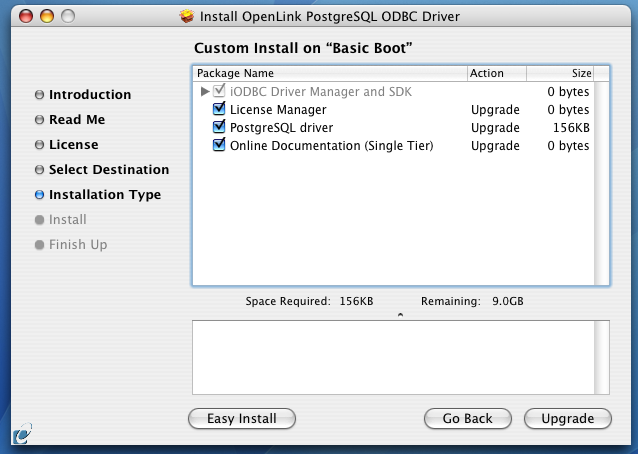Click the package list vertical scrollbar
The height and width of the screenshot is (454, 638).
[x=601, y=183]
